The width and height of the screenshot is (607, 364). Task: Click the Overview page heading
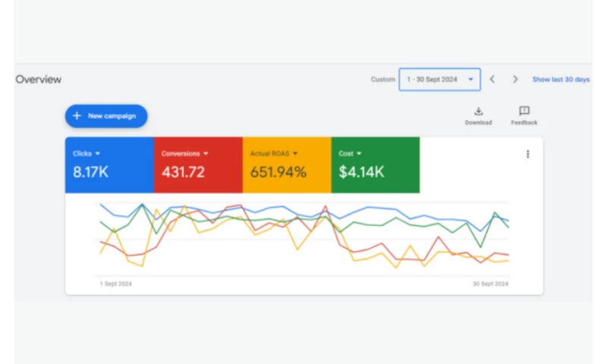point(39,80)
